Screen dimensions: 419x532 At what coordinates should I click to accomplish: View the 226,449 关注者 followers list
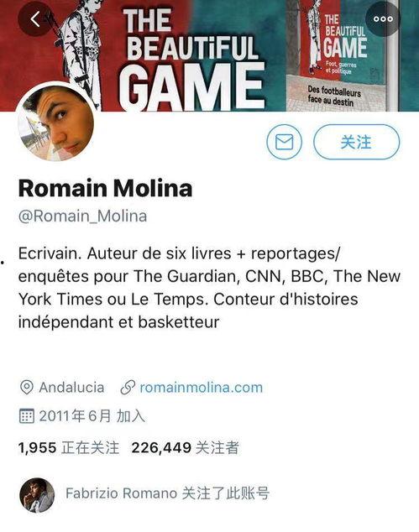tap(186, 447)
